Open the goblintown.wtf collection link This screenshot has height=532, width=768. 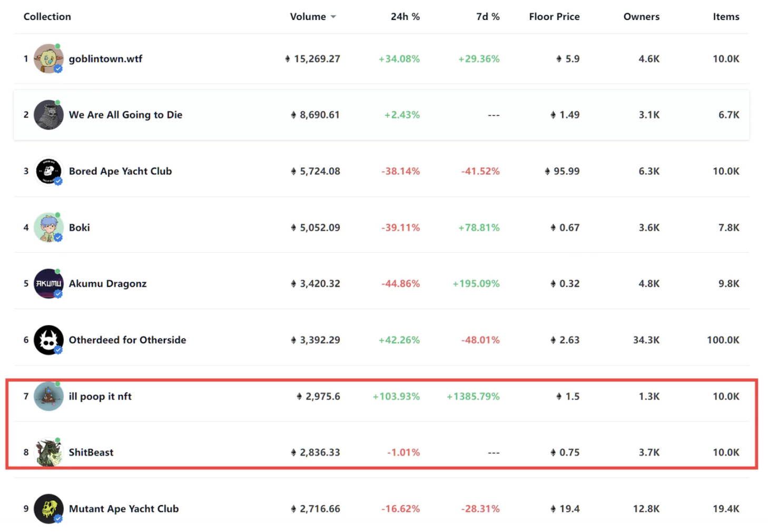tap(105, 59)
